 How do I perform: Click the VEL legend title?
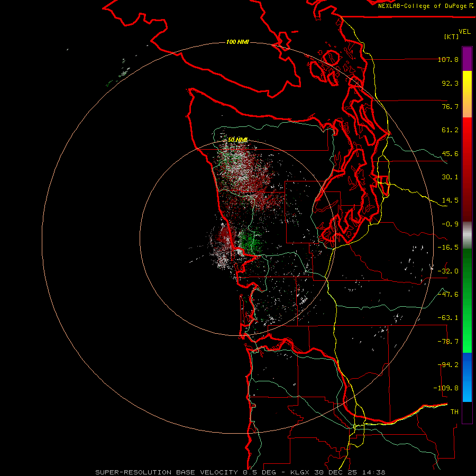pyautogui.click(x=464, y=32)
